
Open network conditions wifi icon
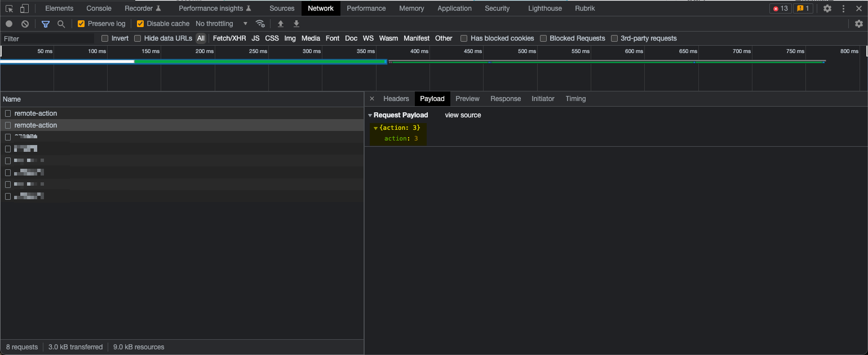click(260, 24)
